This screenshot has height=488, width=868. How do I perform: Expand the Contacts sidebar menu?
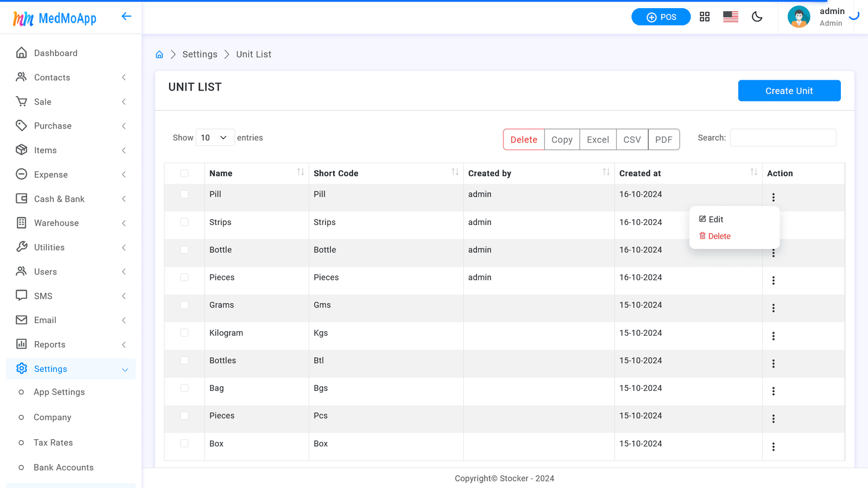coord(71,78)
